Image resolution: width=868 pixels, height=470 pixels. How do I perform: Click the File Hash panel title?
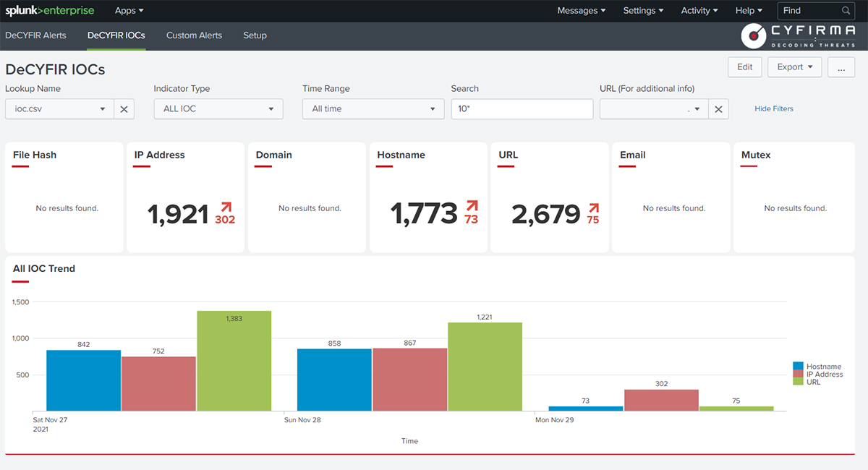(x=35, y=155)
